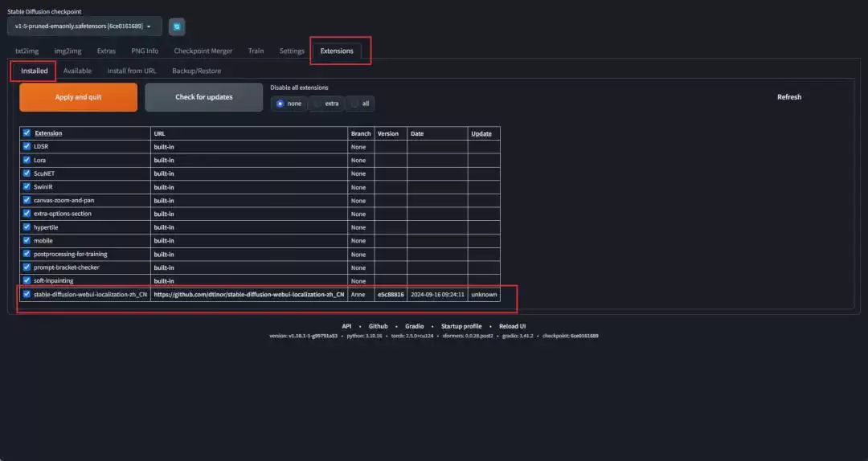This screenshot has width=868, height=461.
Task: Toggle the zh_CN localization extension checkbox
Action: tap(27, 294)
